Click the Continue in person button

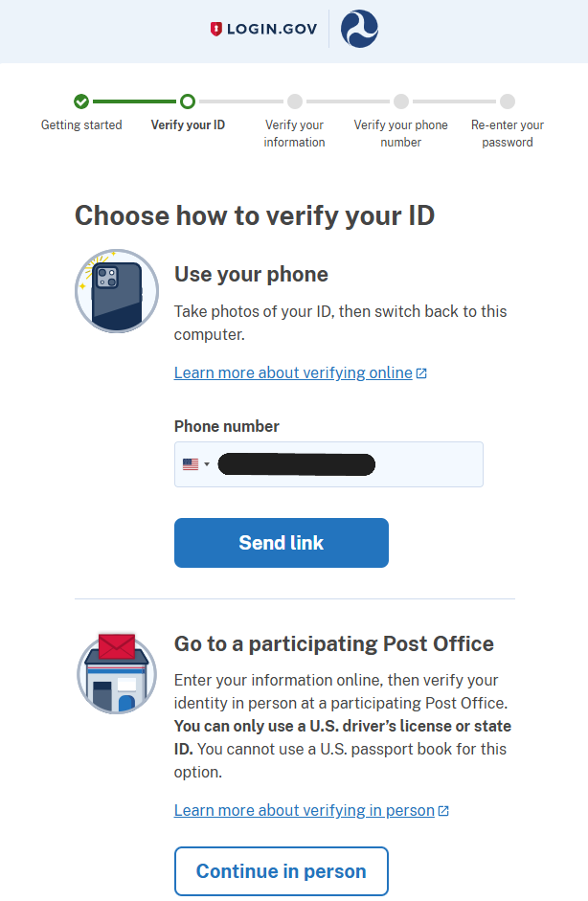click(281, 870)
